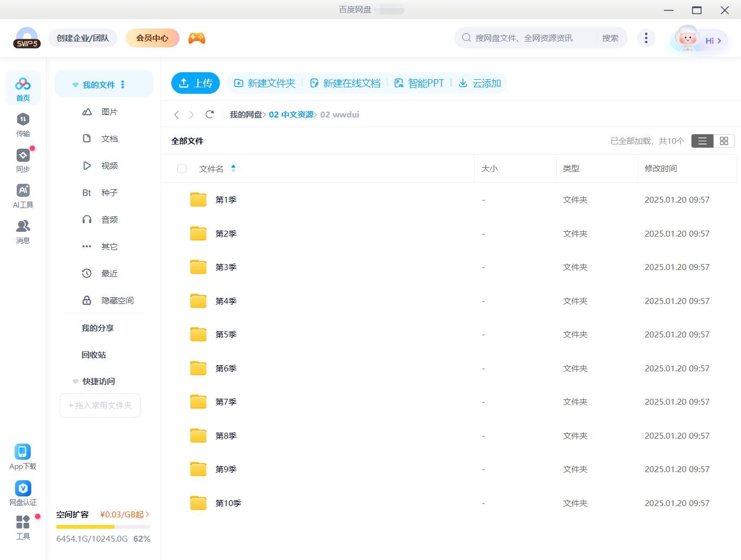Go to 我的网盘 in the breadcrumb

pos(247,114)
